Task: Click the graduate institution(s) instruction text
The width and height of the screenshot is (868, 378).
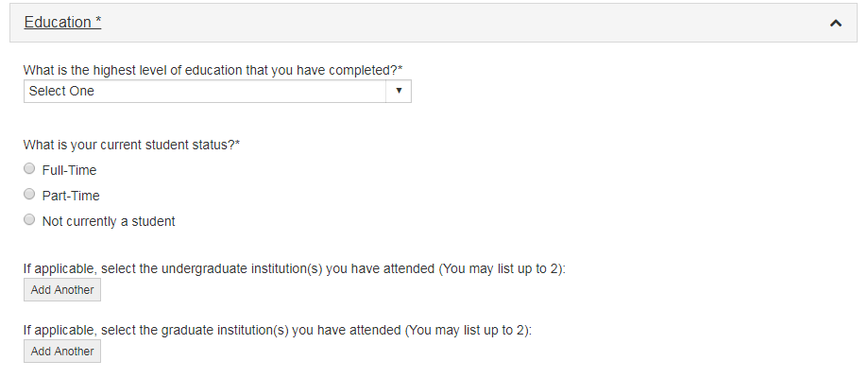Action: tap(277, 331)
